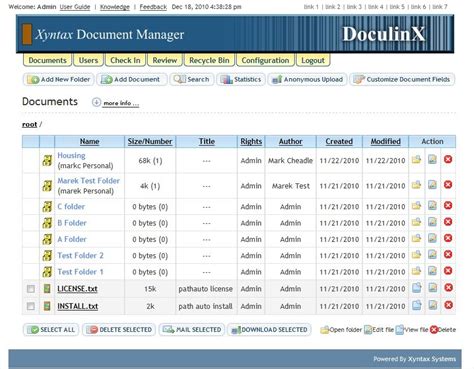Click link 7 in top bar

pyautogui.click(x=440, y=7)
